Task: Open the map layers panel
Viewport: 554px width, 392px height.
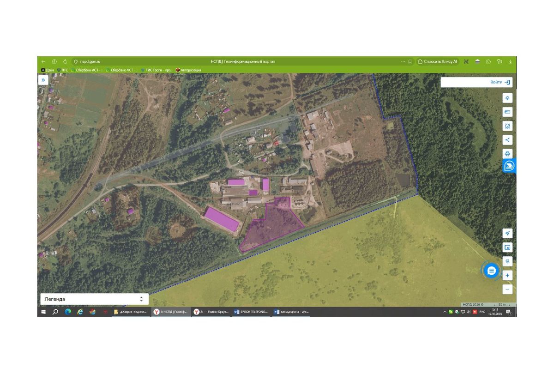Action: 507,98
